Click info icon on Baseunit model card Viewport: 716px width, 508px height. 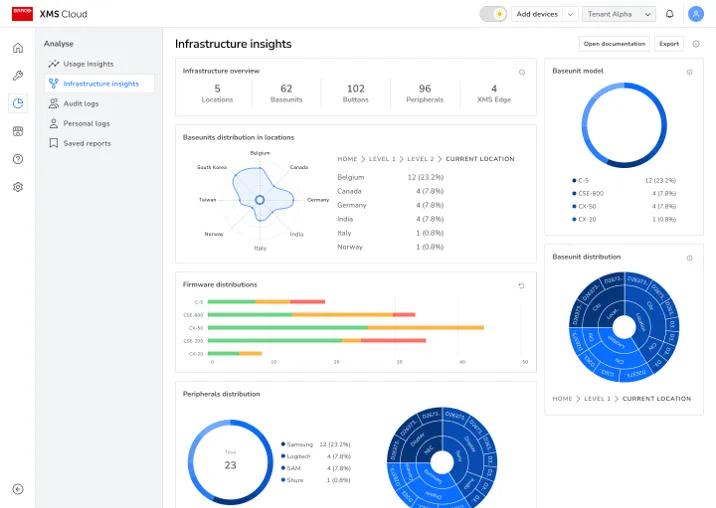(x=689, y=72)
